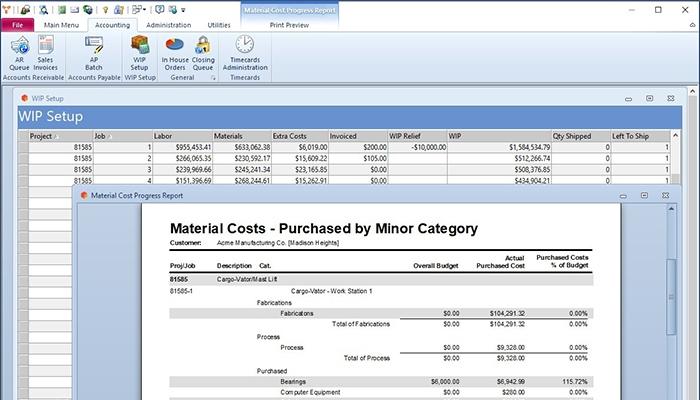Launch WIP Setup from the ribbon
Screen dimensions: 700x400
pos(139,54)
